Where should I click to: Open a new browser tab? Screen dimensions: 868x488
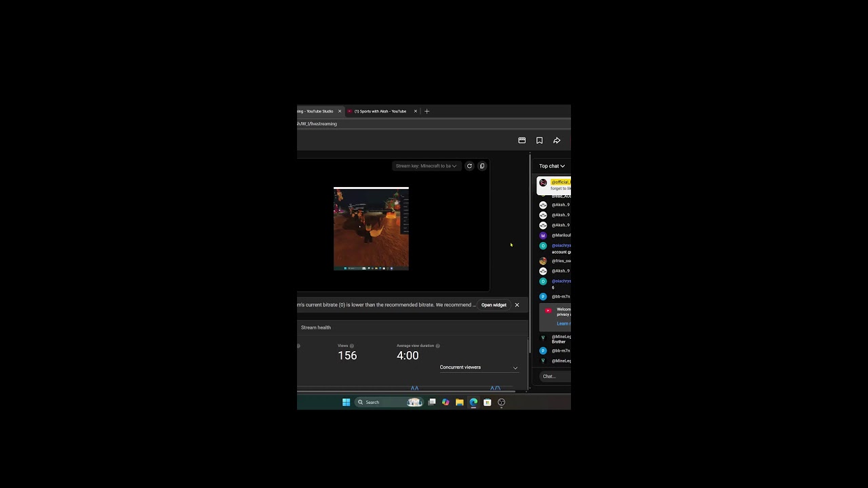click(427, 111)
